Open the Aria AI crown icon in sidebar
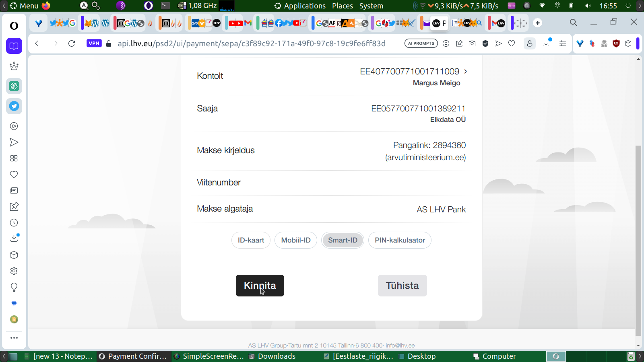Viewport: 644px width, 362px height. tap(14, 66)
